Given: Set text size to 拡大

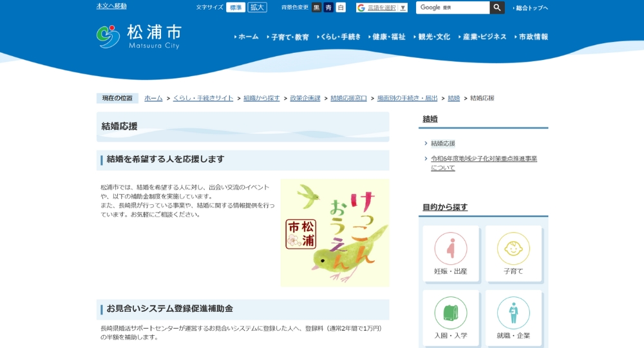Looking at the screenshot, I should pyautogui.click(x=258, y=8).
